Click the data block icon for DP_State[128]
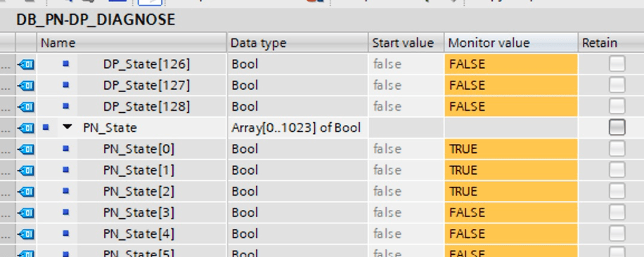644x257 pixels. pyautogui.click(x=26, y=107)
